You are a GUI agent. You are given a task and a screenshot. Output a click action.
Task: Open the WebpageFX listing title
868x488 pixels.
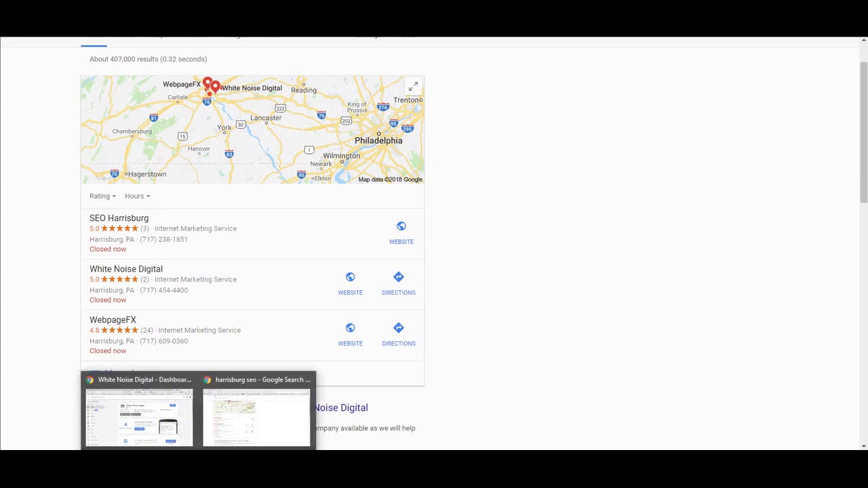click(x=113, y=320)
